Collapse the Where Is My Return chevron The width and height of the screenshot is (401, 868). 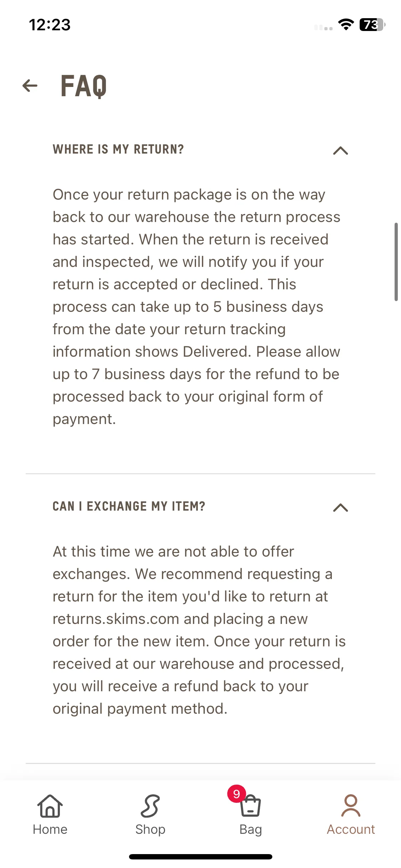pyautogui.click(x=340, y=151)
